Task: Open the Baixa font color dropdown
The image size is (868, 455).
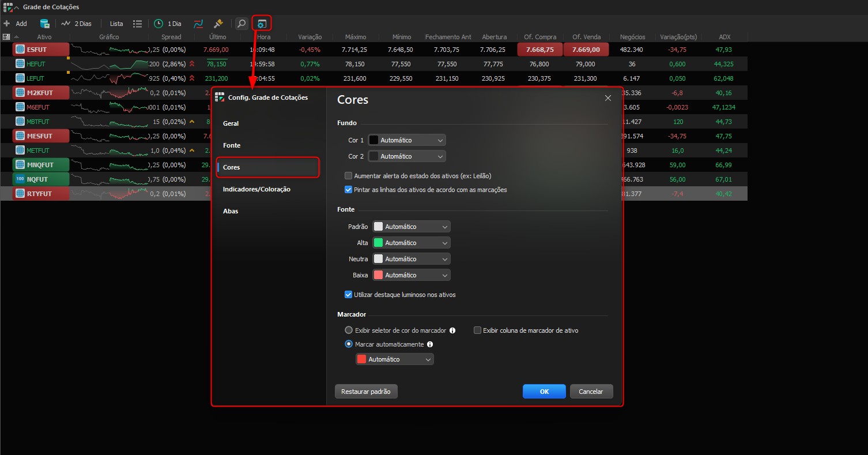Action: coord(412,275)
